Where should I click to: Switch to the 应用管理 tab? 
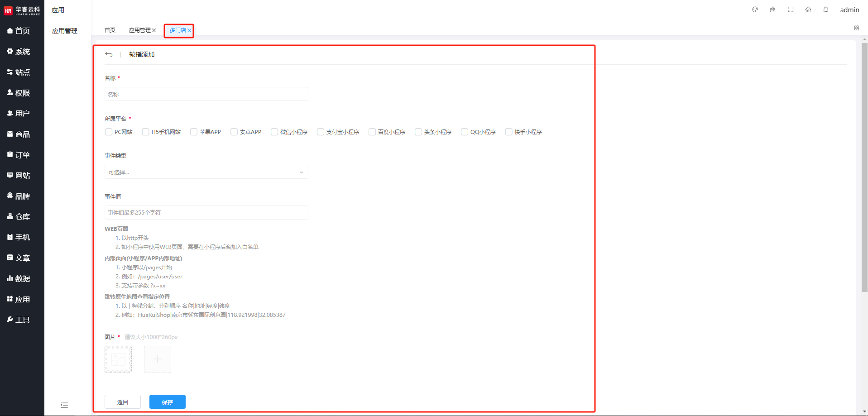(139, 30)
